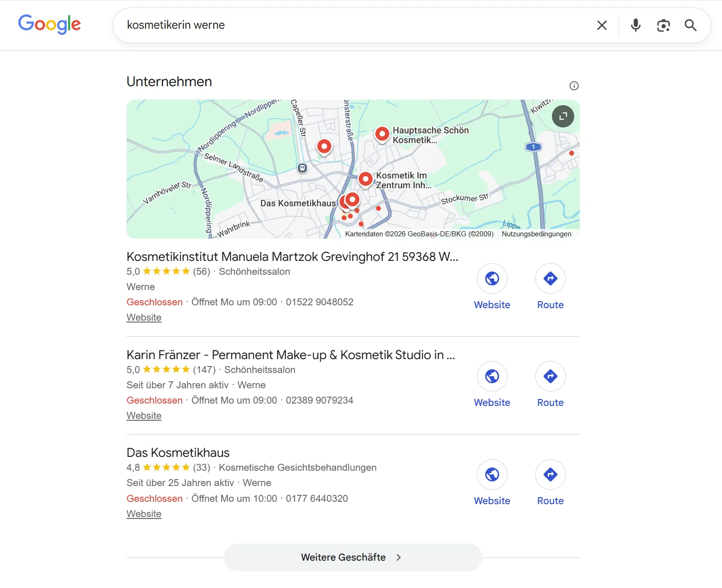Click 'Seit über 7 Jahren aktiv' text

177,385
